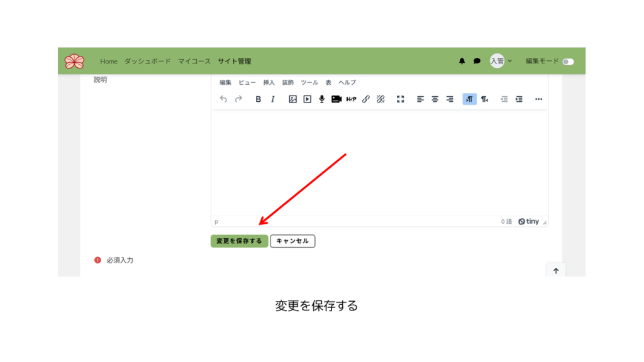This screenshot has width=644, height=362.
Task: Click the Bold formatting icon
Action: (x=258, y=99)
